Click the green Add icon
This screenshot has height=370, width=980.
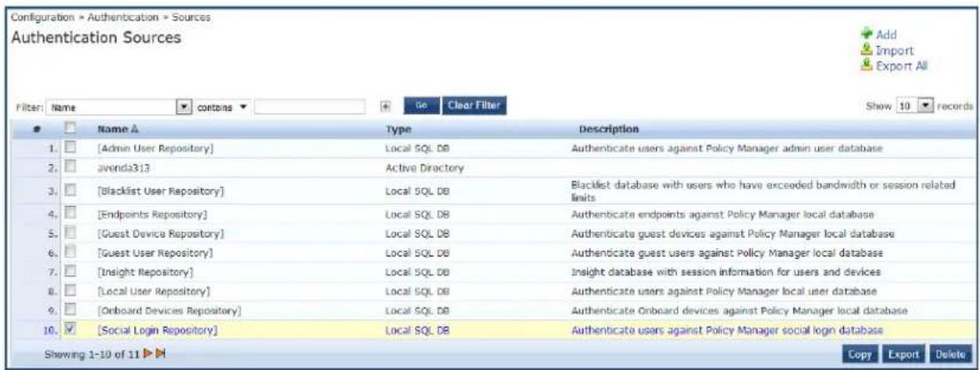(x=867, y=35)
